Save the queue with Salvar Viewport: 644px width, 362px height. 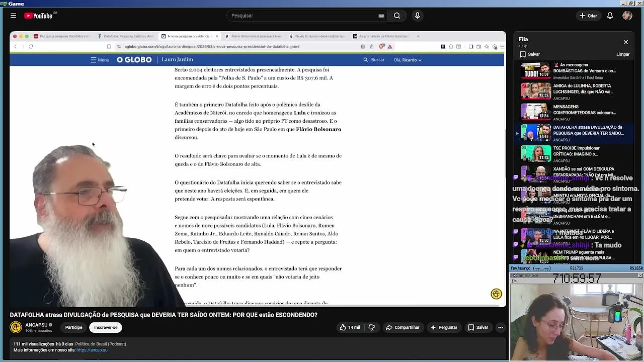(x=530, y=54)
